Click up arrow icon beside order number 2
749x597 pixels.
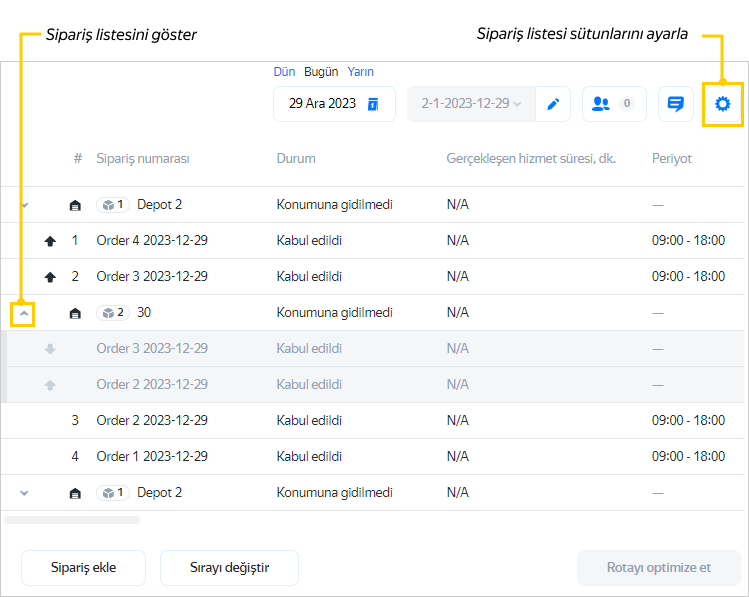click(50, 277)
